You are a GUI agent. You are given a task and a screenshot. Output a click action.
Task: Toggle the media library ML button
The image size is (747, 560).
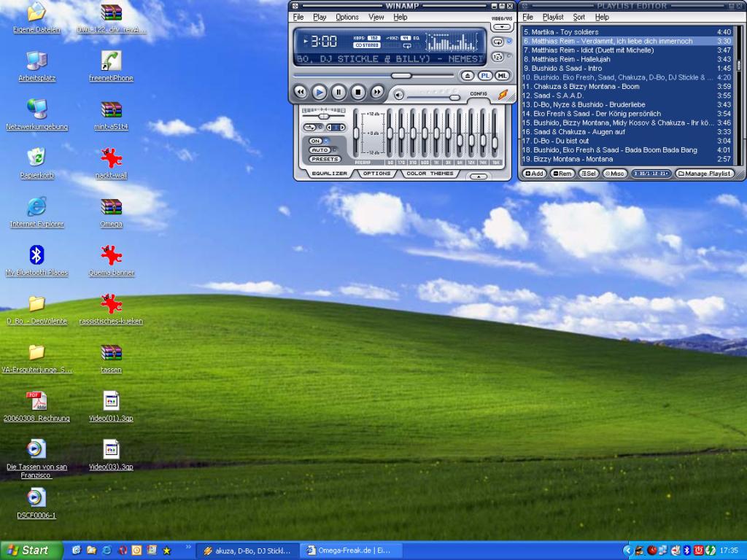coord(502,76)
